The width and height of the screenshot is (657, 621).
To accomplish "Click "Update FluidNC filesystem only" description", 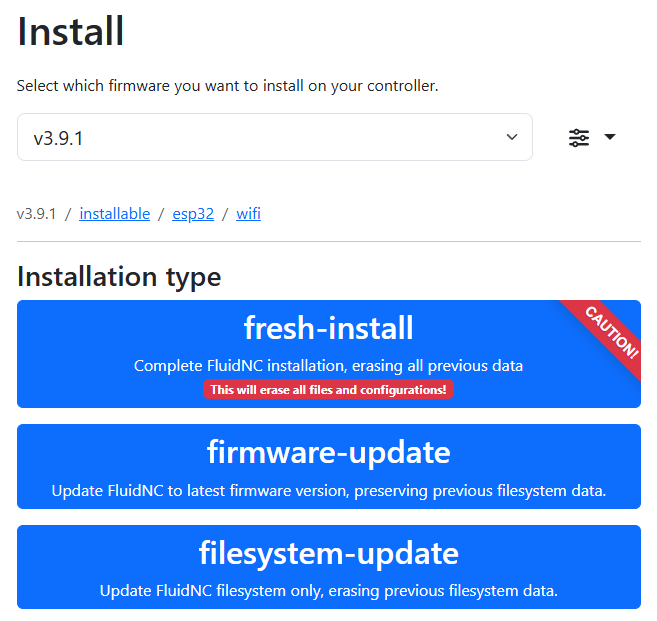I will click(x=328, y=591).
